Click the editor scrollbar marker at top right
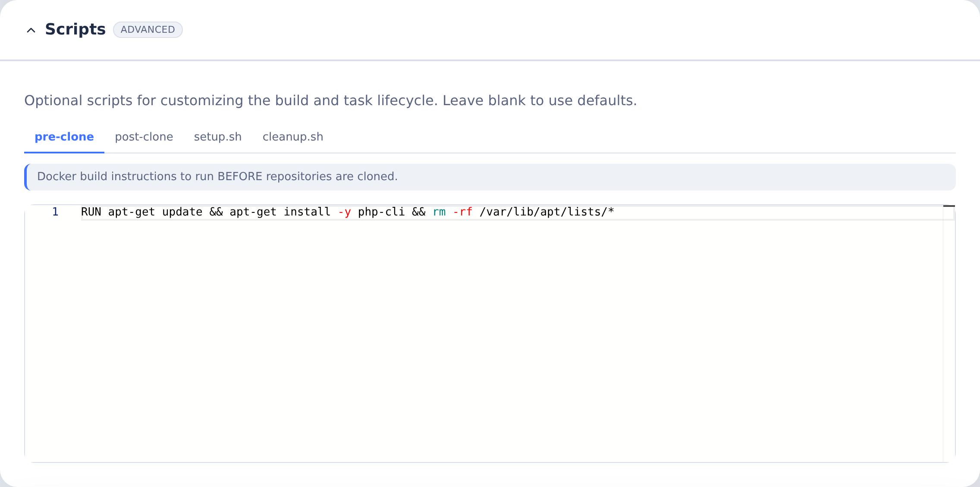980x487 pixels. pyautogui.click(x=949, y=206)
